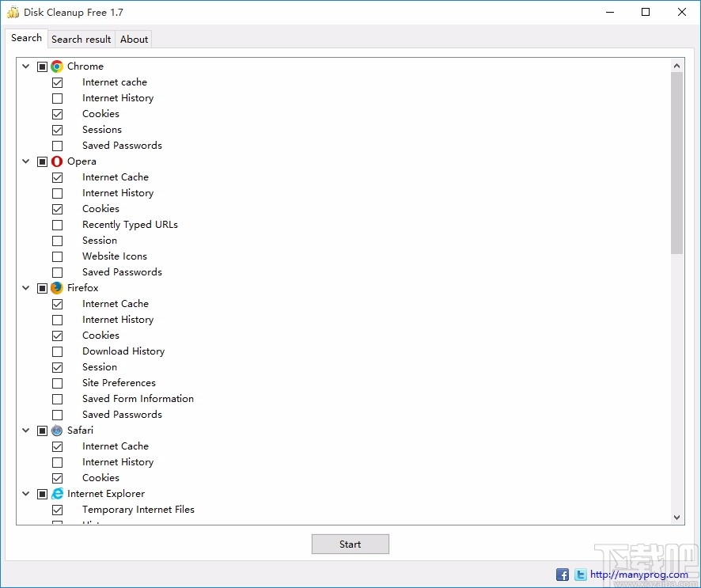Enable Internet History under Chrome
Screen dimensions: 701x588
point(57,97)
